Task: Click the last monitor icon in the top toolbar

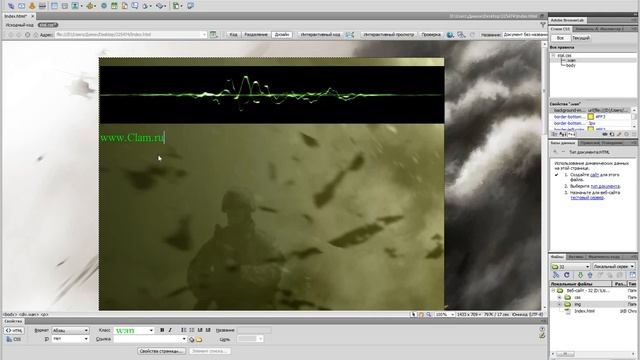Action: 190,6
